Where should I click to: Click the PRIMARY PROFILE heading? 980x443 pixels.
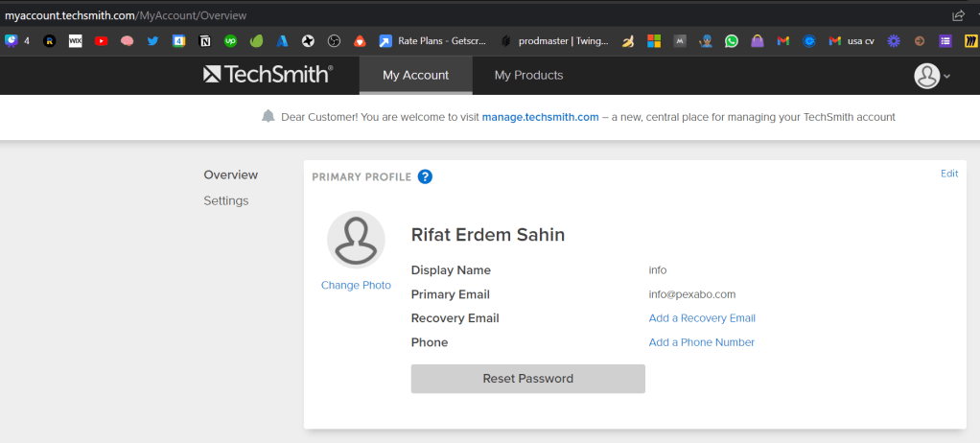pos(362,176)
